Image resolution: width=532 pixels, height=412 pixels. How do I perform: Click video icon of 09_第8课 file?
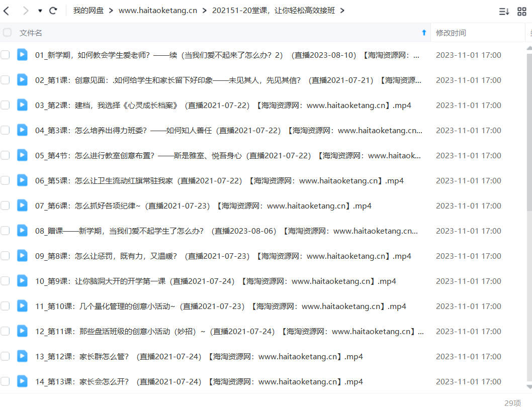coord(22,255)
